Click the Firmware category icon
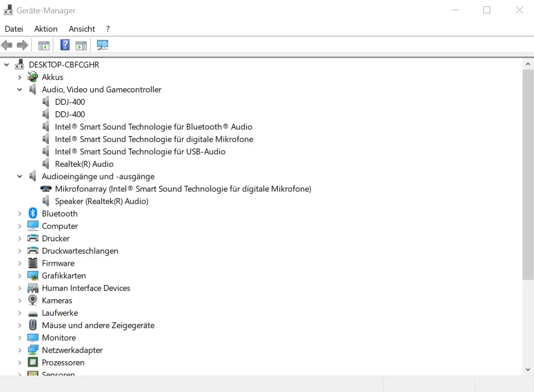 tap(33, 263)
